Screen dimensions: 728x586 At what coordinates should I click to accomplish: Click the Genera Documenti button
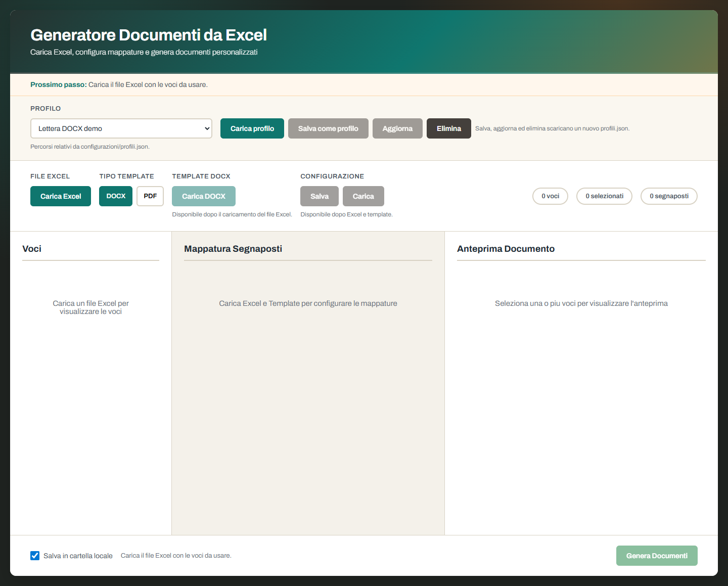coord(657,556)
